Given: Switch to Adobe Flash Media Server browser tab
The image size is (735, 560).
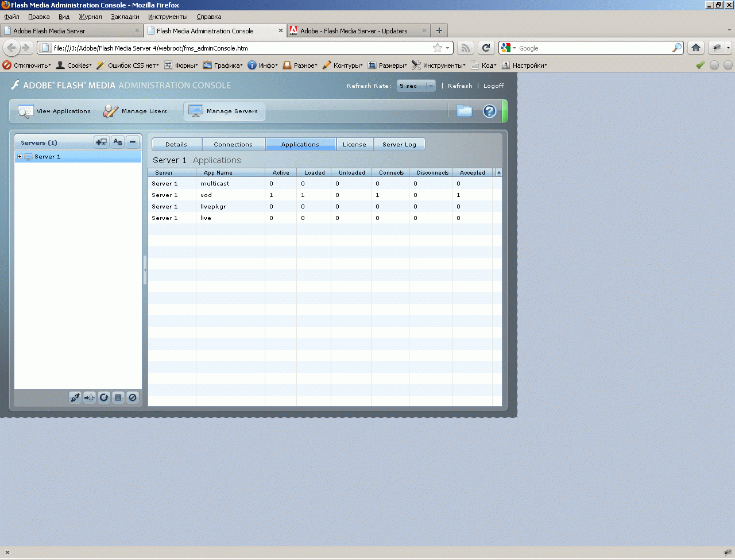Looking at the screenshot, I should [x=72, y=30].
